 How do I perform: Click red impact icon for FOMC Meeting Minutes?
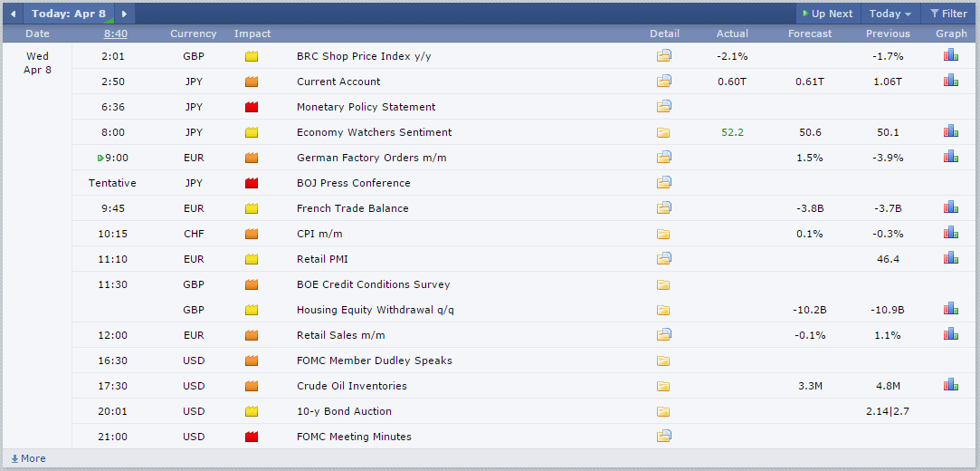(252, 437)
